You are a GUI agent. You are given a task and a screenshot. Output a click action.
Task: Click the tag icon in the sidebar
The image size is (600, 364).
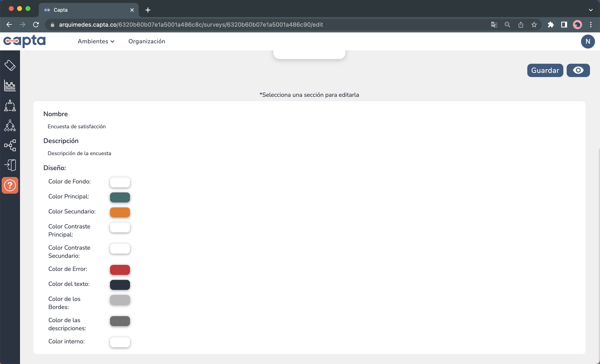10,65
